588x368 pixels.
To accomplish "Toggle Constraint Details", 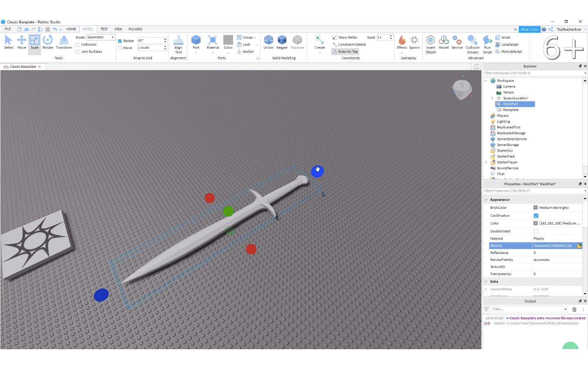I will tap(349, 45).
